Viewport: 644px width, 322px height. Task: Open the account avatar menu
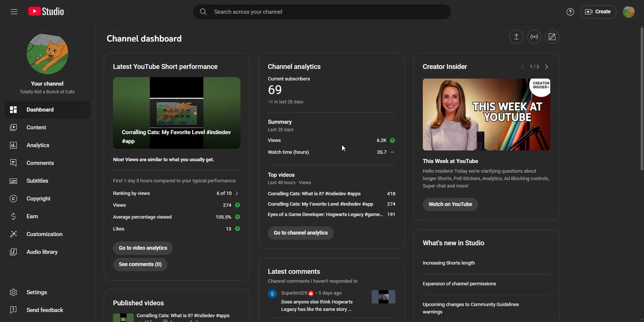[x=629, y=12]
